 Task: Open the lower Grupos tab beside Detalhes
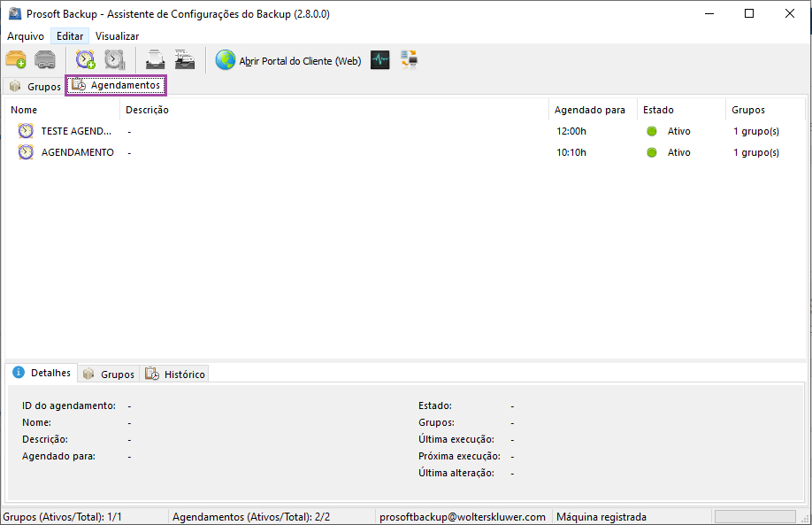[109, 374]
